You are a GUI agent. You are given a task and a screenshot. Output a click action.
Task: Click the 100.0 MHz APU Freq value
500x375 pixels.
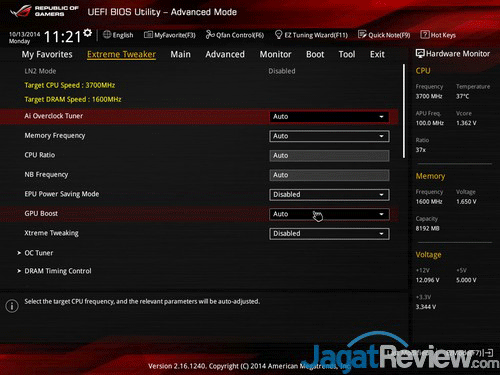click(x=430, y=123)
